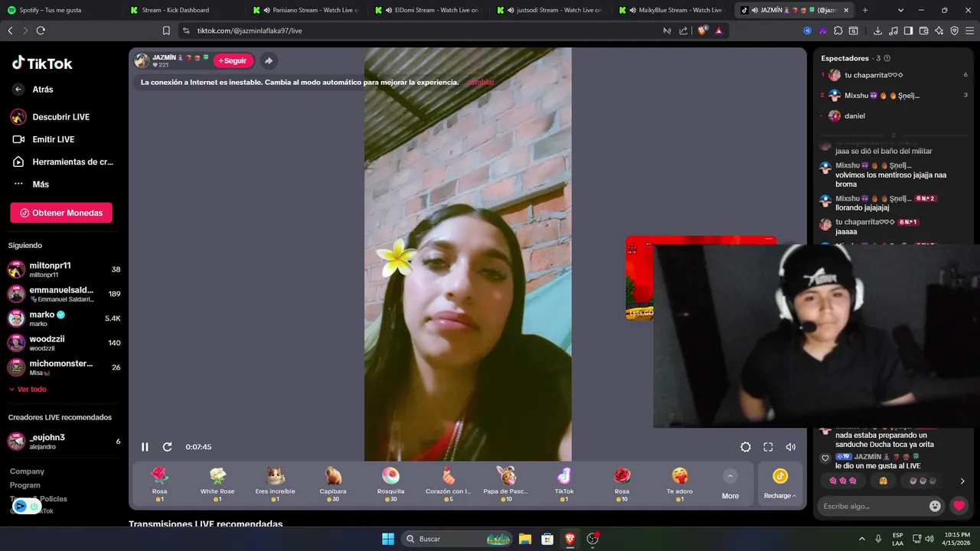The width and height of the screenshot is (980, 551).
Task: Bookmark this page in address bar
Action: point(166,31)
